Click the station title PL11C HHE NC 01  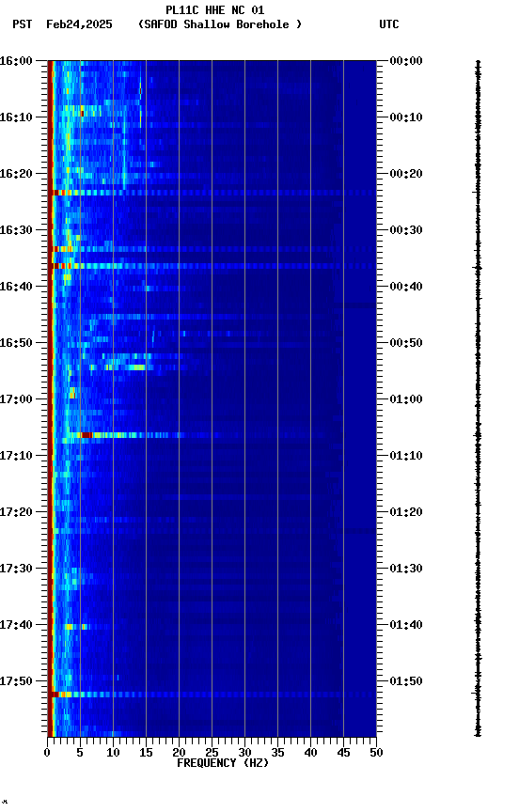(x=214, y=9)
